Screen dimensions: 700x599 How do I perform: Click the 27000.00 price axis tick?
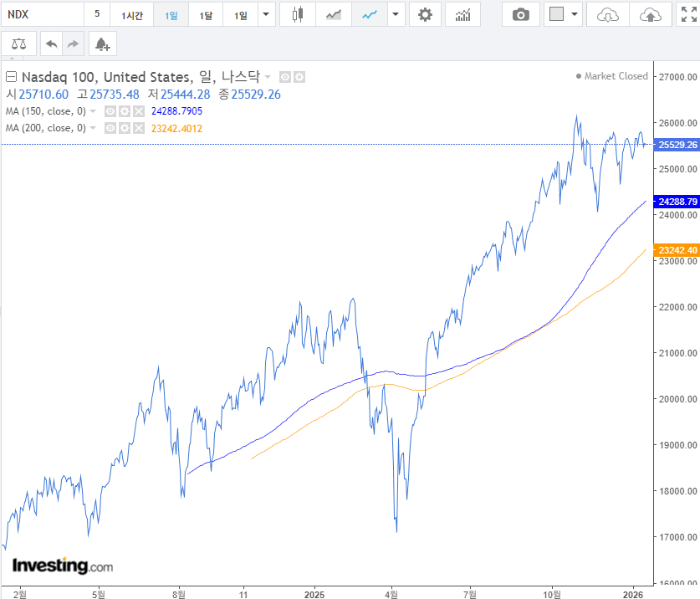click(x=677, y=77)
